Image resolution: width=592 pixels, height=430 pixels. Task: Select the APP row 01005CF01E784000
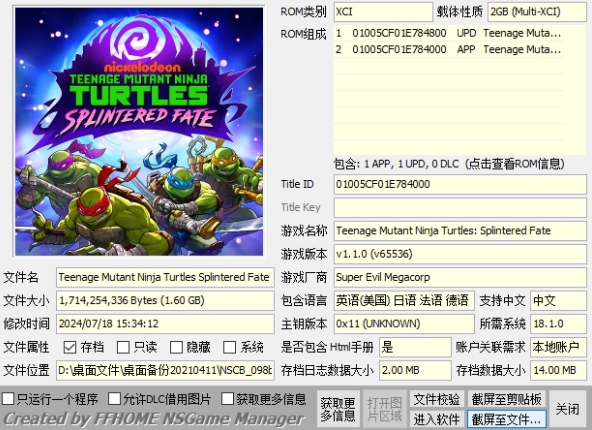pos(449,49)
